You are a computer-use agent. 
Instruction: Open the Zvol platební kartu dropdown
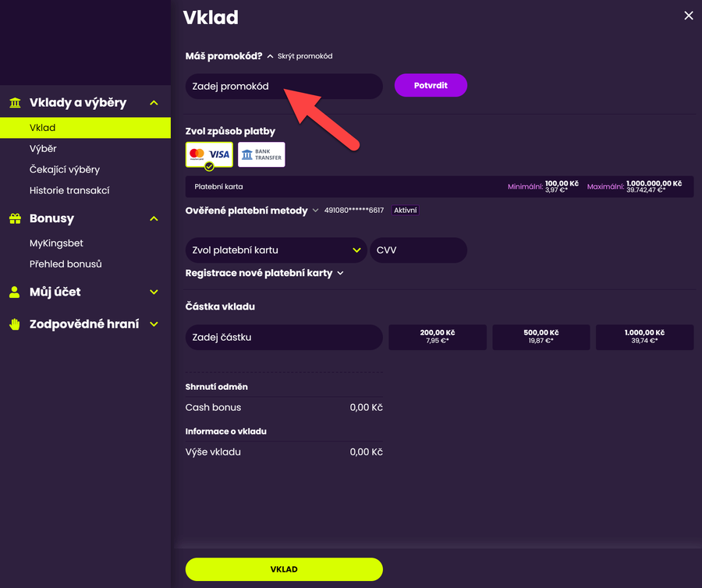pos(275,250)
